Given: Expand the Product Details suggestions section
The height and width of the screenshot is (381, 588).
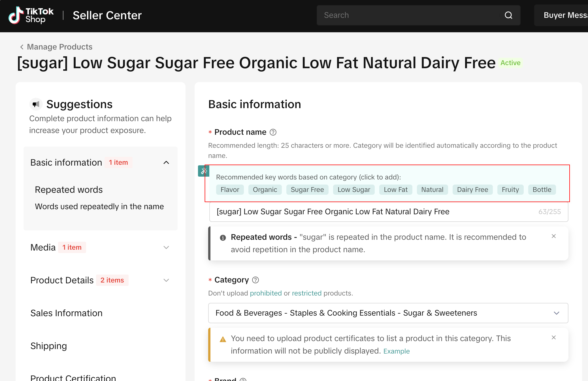Looking at the screenshot, I should pos(166,280).
